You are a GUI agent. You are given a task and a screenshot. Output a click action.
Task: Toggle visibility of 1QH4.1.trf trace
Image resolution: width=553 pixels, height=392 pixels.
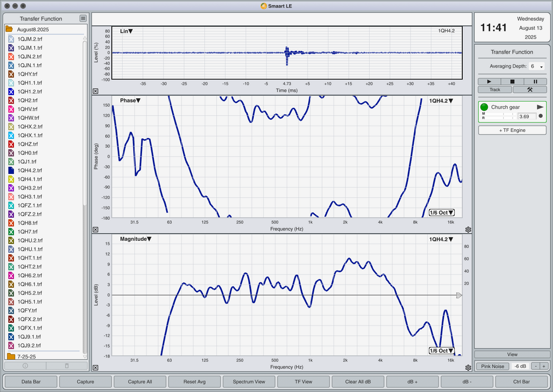11,179
